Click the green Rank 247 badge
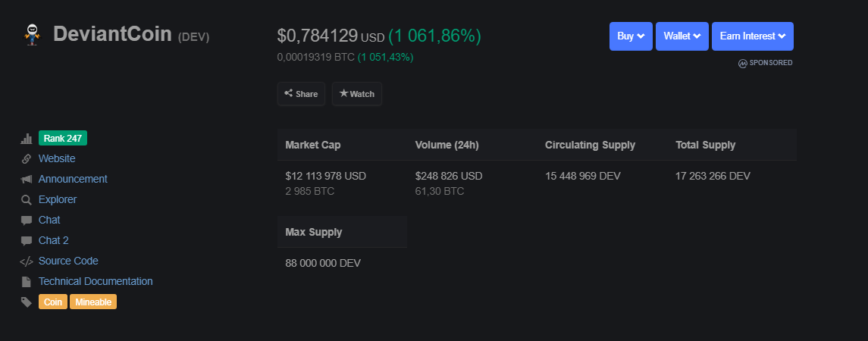The height and width of the screenshot is (341, 868). click(63, 139)
